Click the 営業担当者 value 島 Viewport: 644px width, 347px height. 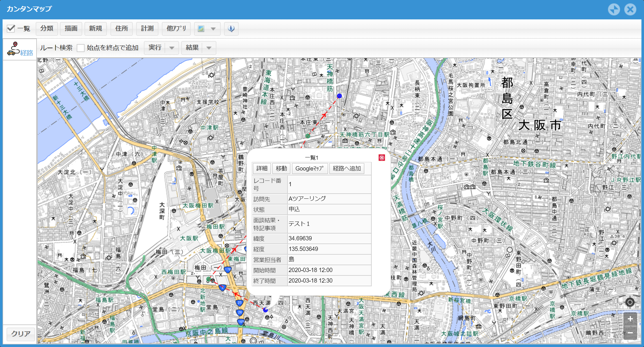point(291,259)
